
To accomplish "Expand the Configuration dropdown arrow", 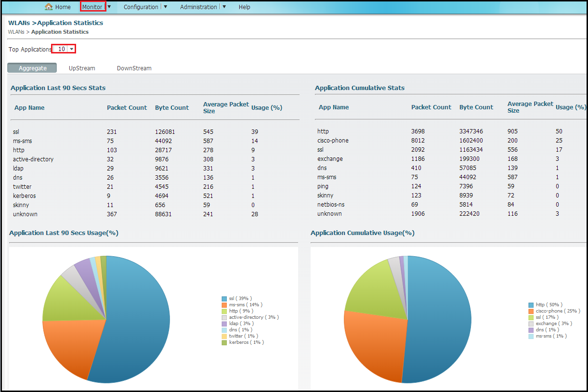I will click(166, 7).
